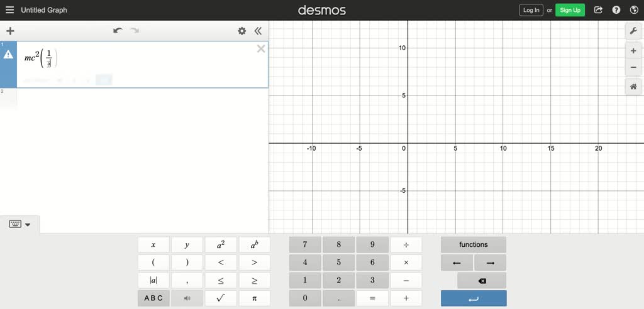
Task: Tap the number 2 key
Action: (338, 281)
